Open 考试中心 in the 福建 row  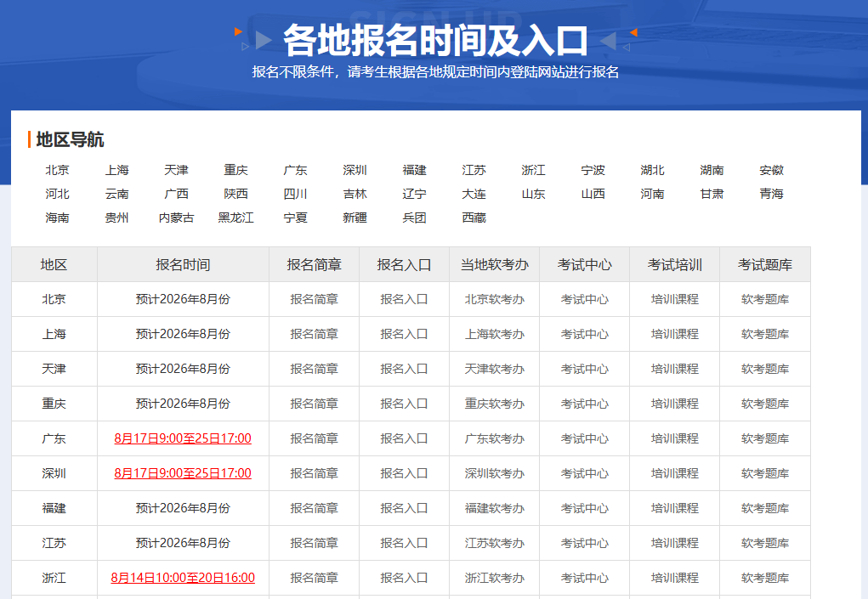[585, 508]
